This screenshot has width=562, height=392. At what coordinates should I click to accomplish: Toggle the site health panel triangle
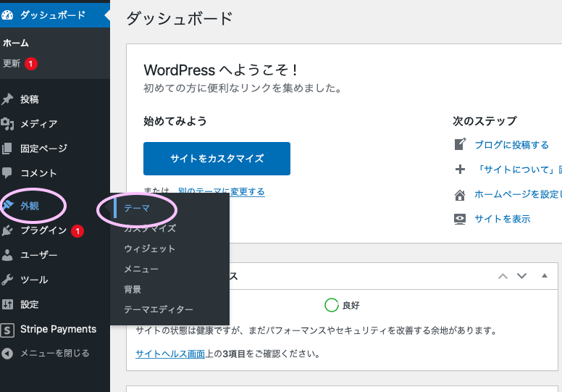click(x=545, y=276)
